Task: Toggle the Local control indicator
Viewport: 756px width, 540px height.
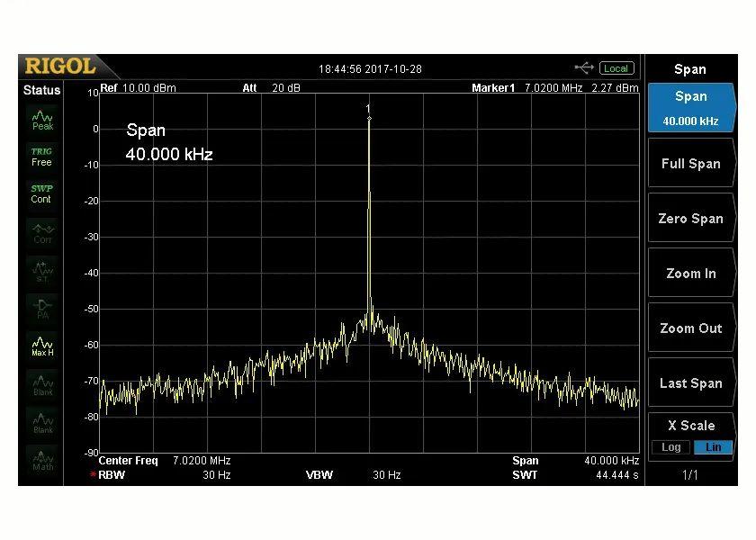Action: pyautogui.click(x=616, y=68)
